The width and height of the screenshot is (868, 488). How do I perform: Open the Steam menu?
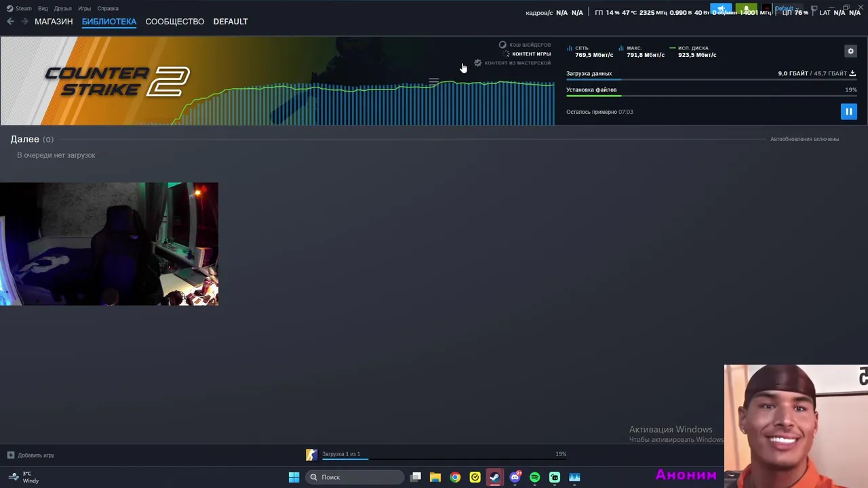19,9
